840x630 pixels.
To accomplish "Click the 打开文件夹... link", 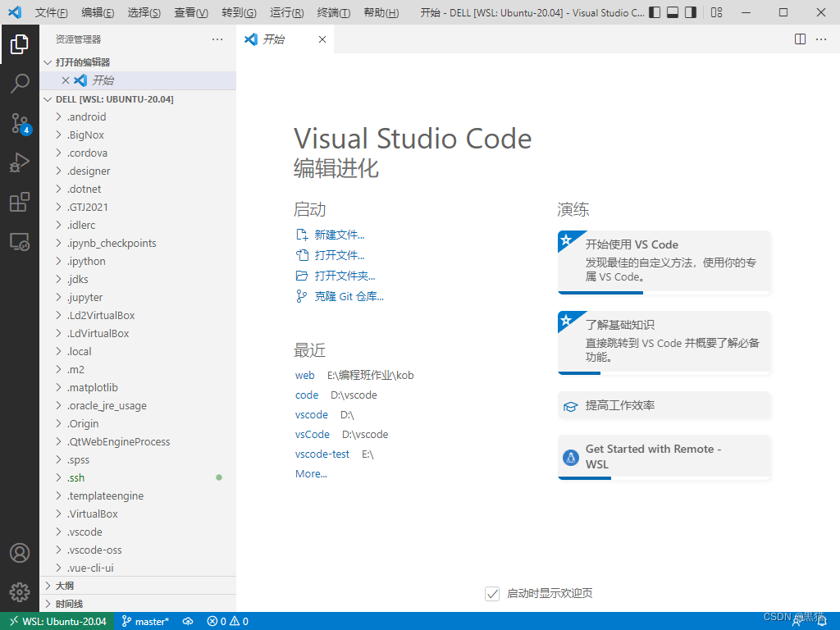I will point(345,276).
